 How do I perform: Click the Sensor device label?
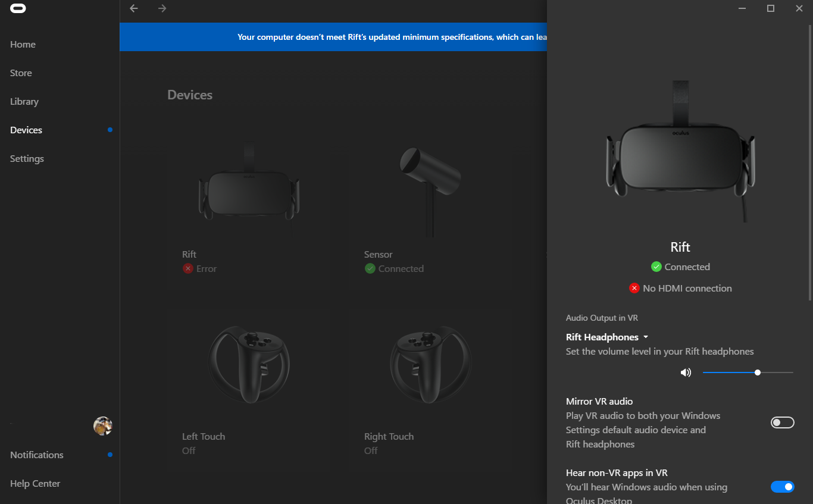(379, 254)
